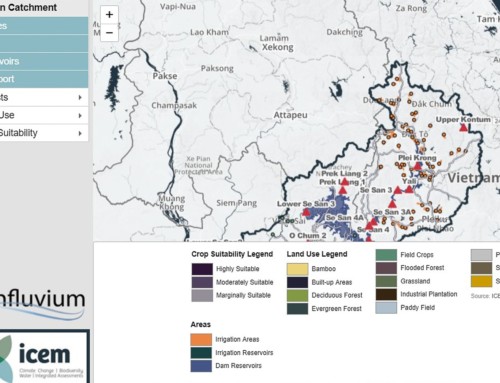Viewport: 500px width, 383px height.
Task: Click the Crop Suitability Legend heading
Action: tap(232, 254)
